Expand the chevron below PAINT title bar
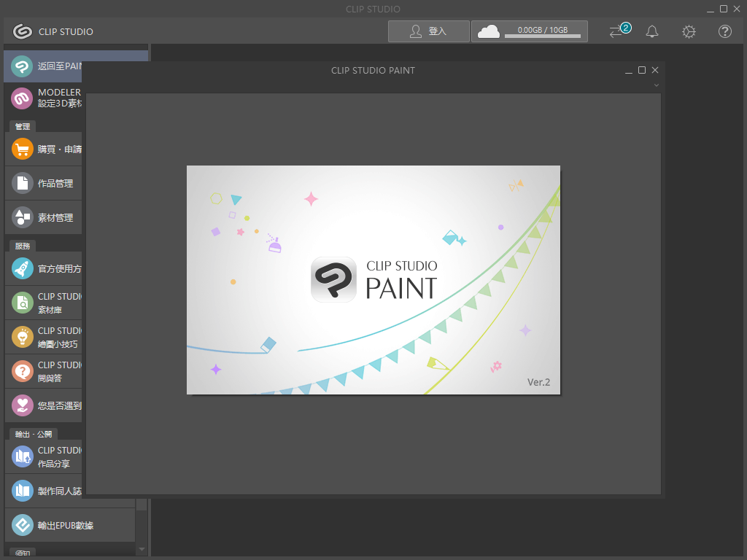This screenshot has height=560, width=747. (x=655, y=85)
